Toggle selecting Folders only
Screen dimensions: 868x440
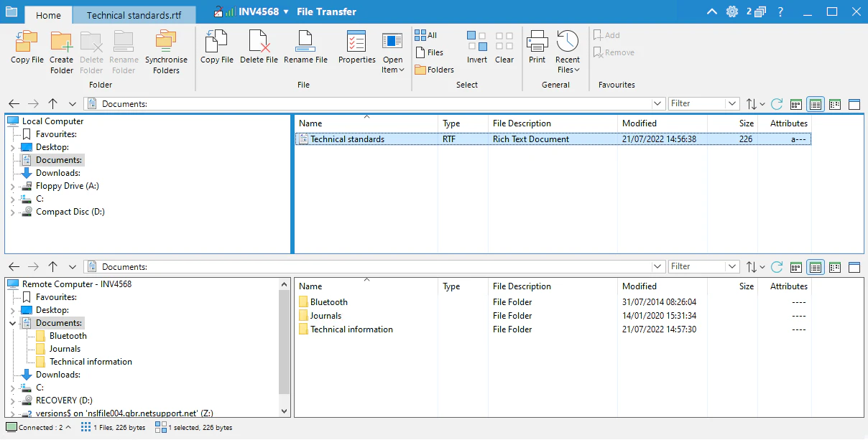tap(434, 69)
